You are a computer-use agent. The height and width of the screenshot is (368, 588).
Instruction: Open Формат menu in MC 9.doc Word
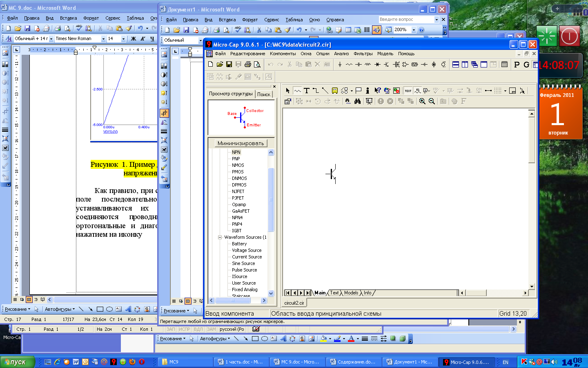[x=91, y=18]
